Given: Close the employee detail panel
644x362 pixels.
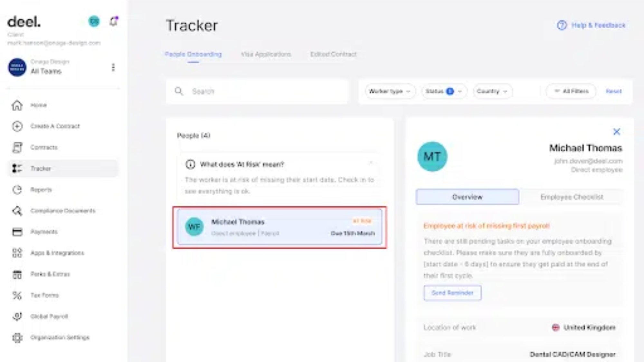Looking at the screenshot, I should tap(617, 131).
